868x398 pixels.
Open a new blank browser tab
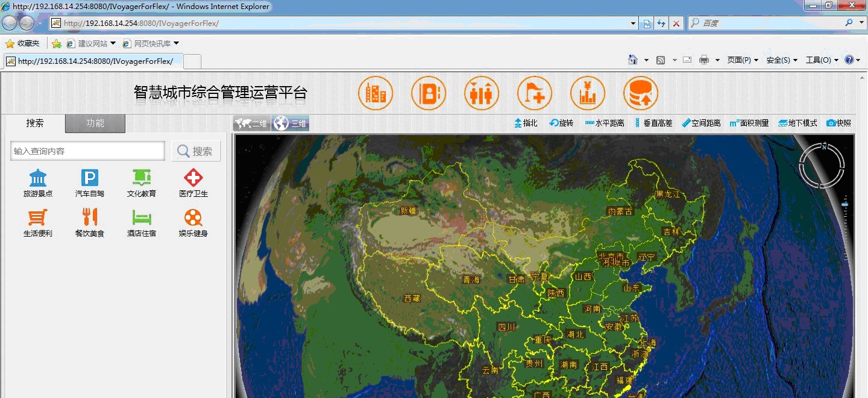(x=192, y=61)
